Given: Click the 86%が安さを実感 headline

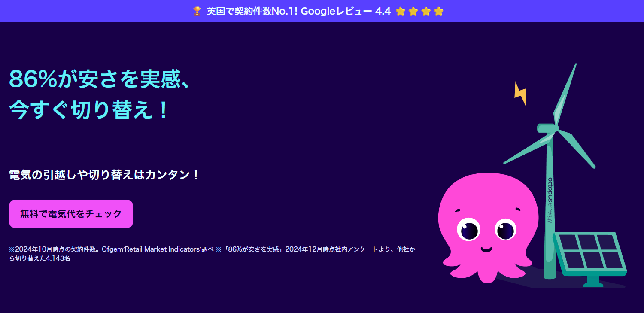Looking at the screenshot, I should coord(99,79).
